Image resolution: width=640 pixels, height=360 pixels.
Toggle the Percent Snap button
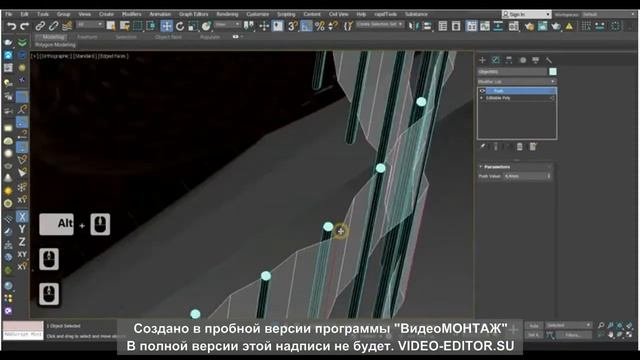click(x=320, y=27)
